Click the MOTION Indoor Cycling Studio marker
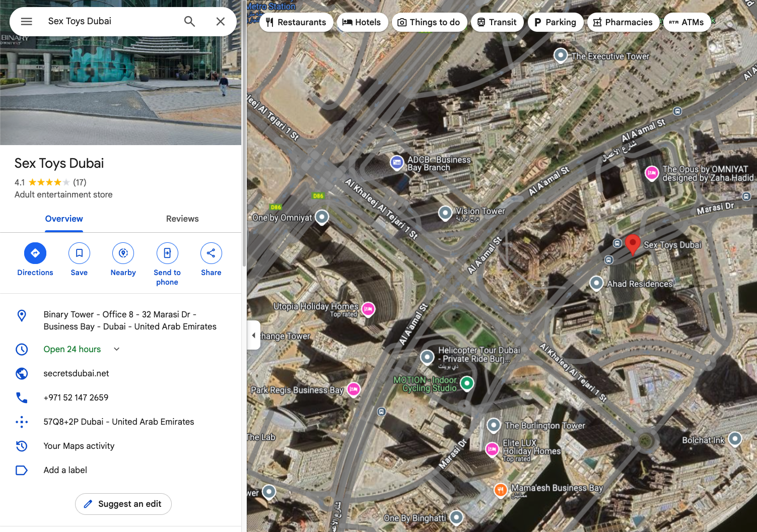 467,383
